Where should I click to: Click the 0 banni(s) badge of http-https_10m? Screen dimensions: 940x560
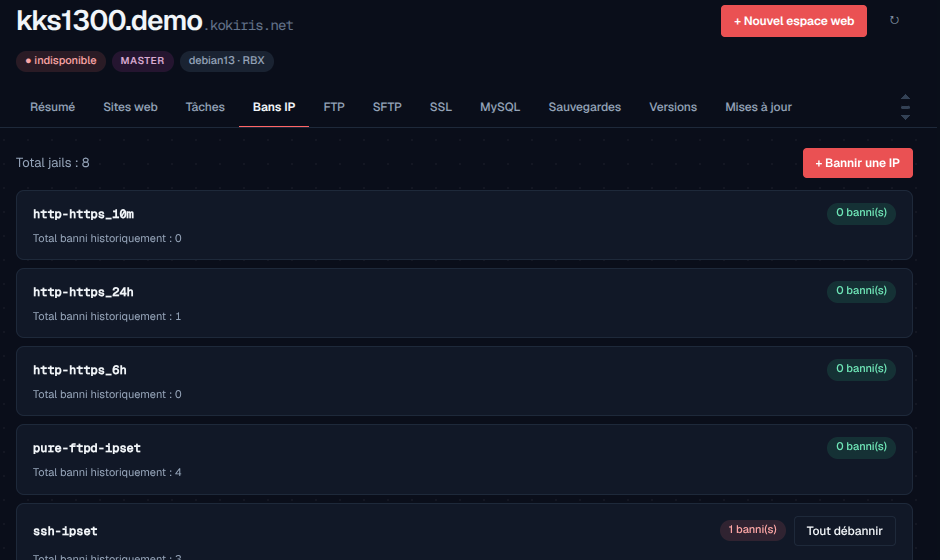click(861, 213)
